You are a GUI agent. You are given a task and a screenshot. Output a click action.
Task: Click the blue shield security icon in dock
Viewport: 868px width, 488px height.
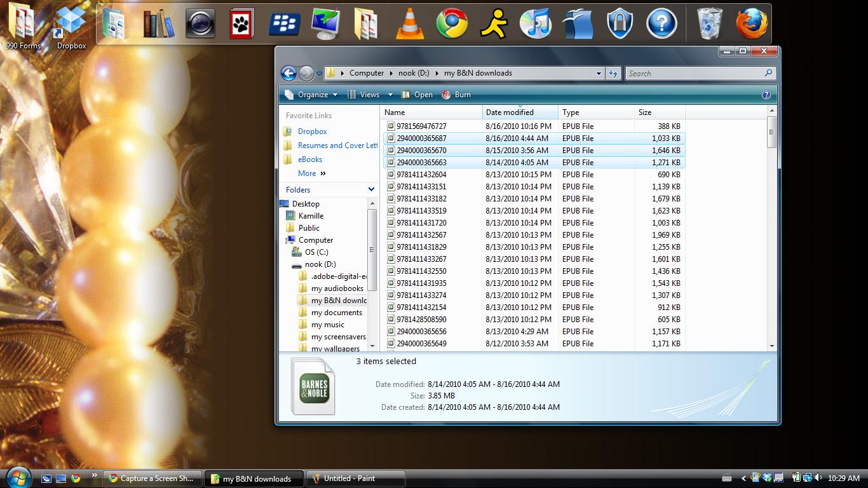[619, 24]
